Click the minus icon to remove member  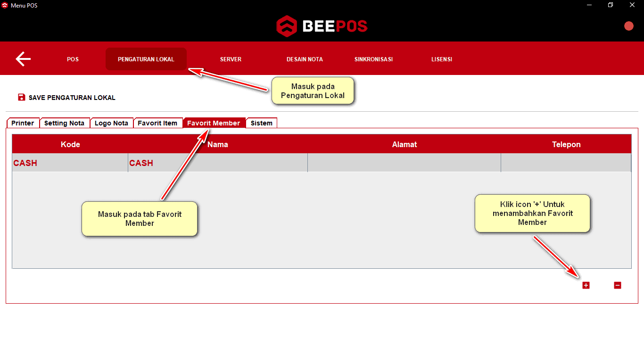click(x=617, y=285)
